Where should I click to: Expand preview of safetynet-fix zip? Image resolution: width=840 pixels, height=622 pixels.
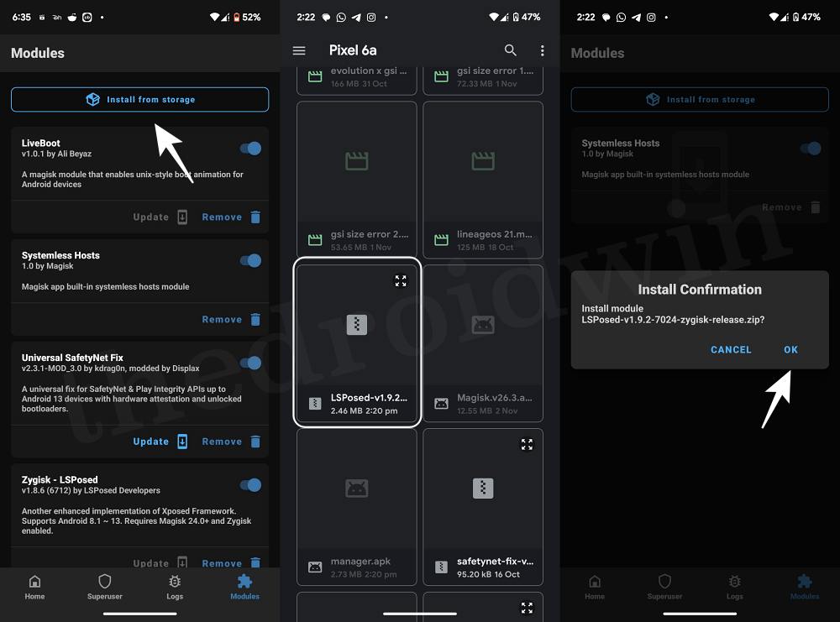[x=528, y=444]
